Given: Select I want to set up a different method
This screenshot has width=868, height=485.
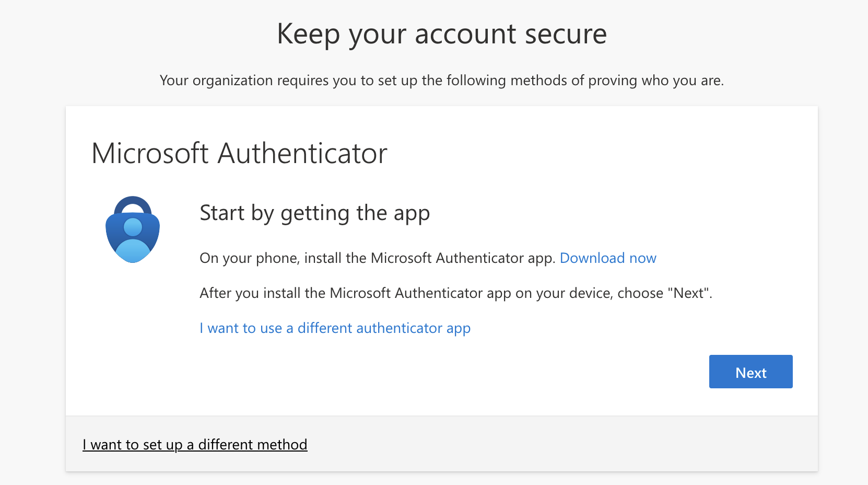Looking at the screenshot, I should pos(195,445).
